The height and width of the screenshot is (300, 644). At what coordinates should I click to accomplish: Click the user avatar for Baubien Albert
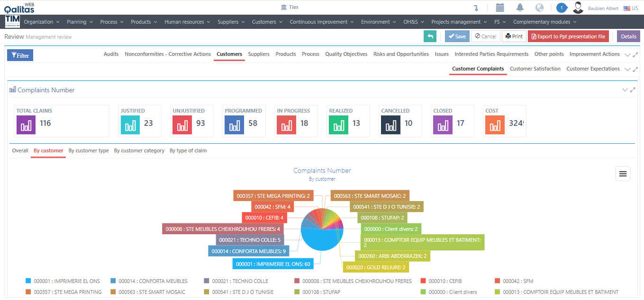click(578, 8)
